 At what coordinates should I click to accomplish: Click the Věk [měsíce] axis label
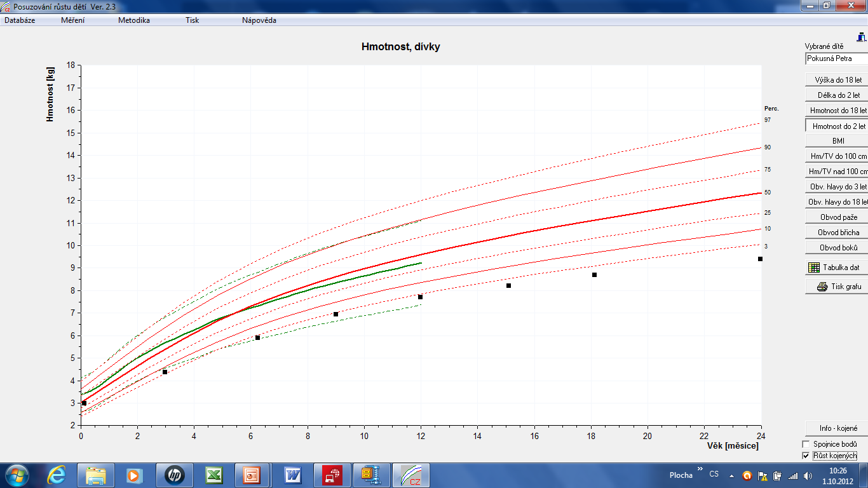coord(733,446)
